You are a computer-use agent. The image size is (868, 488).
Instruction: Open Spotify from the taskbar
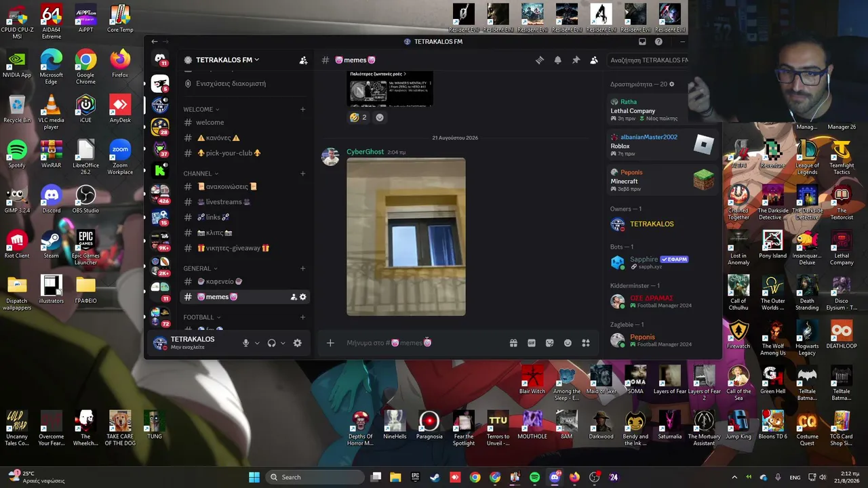tap(534, 477)
